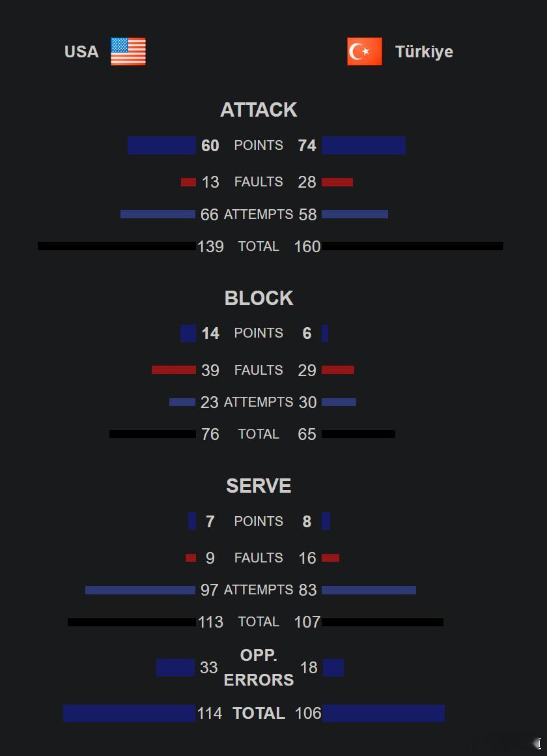547x756 pixels.
Task: Click Türkiye serve attempts bar showing 83
Action: click(x=369, y=590)
